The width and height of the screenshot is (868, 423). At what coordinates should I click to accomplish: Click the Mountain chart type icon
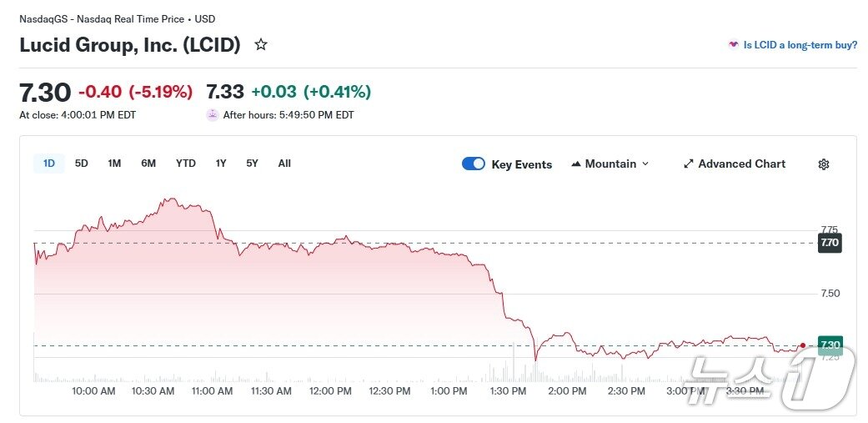coord(576,164)
